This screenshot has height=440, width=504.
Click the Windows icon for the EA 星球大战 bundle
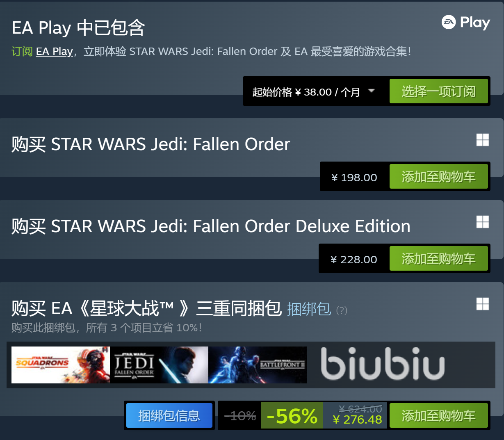(482, 304)
